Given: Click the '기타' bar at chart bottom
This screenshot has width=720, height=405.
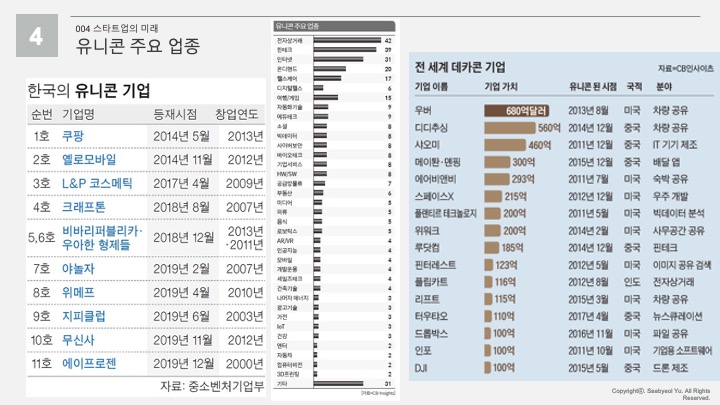Looking at the screenshot, I should 338,383.
